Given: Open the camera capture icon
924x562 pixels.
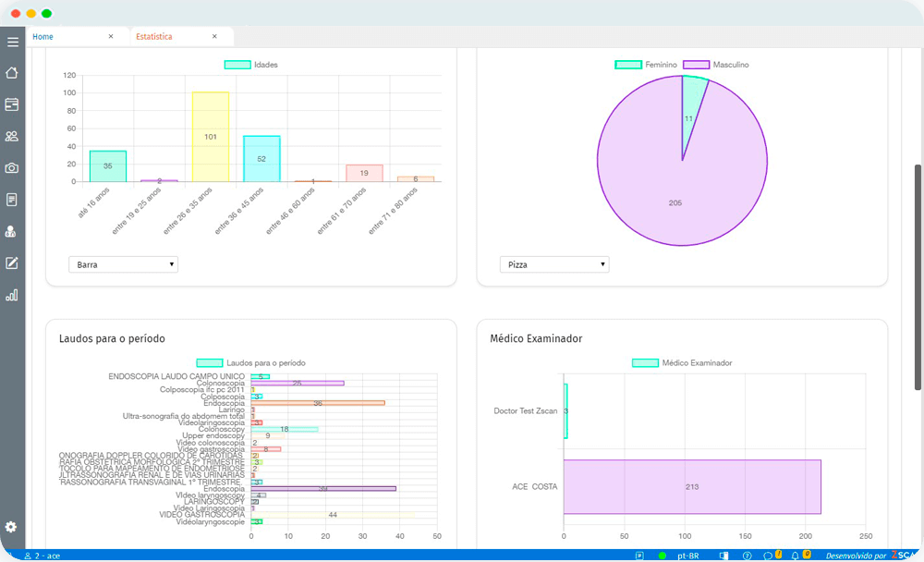Looking at the screenshot, I should (12, 168).
